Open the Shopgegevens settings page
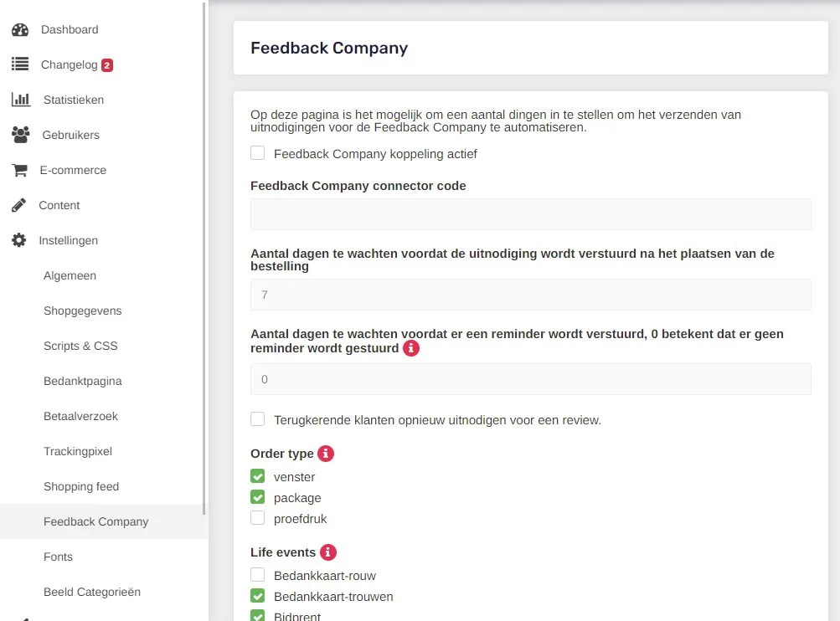 click(82, 310)
